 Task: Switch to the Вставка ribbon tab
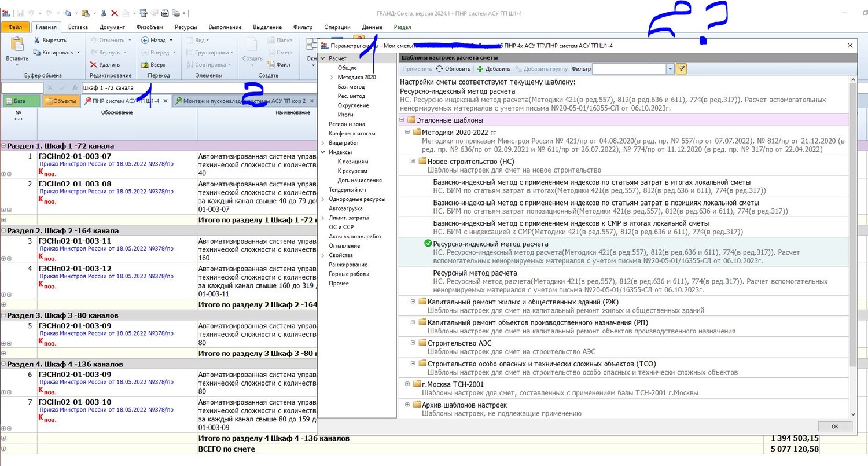pos(78,27)
